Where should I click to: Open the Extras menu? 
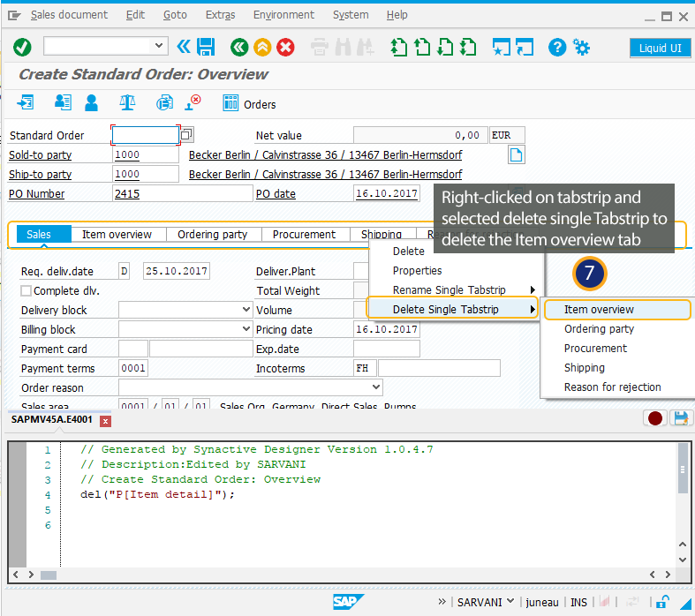point(220,15)
